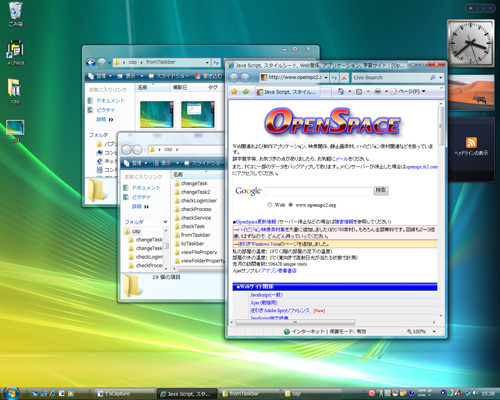Click the new blank tab button in IE
Screen dimensions: 500x400
(x=326, y=92)
